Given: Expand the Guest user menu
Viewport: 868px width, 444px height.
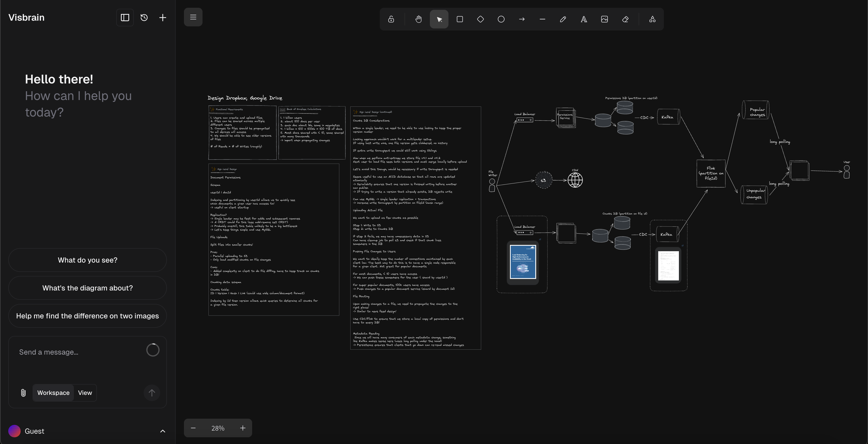Looking at the screenshot, I should coord(162,431).
